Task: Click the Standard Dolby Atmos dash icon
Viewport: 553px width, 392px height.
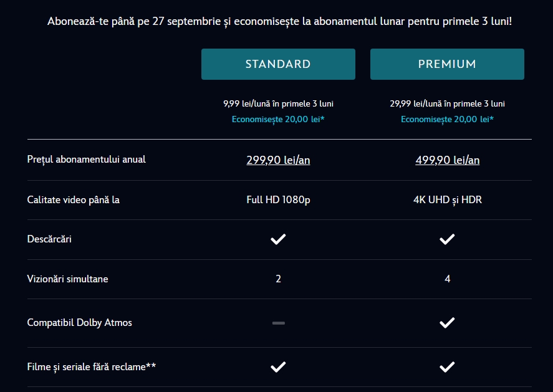Action: [x=278, y=323]
